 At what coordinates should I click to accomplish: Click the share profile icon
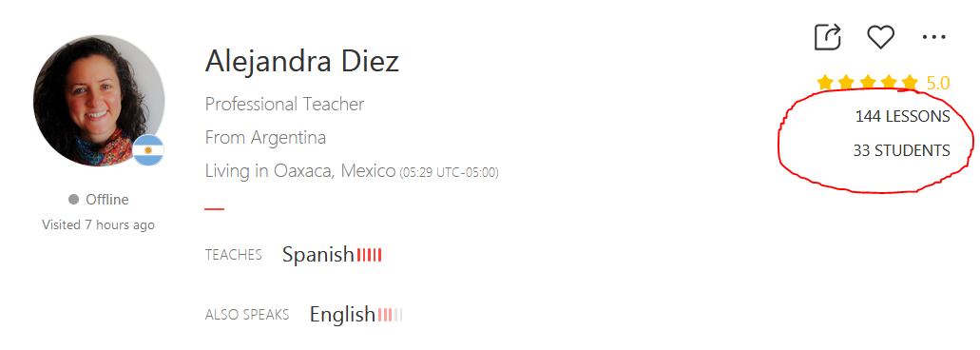828,37
